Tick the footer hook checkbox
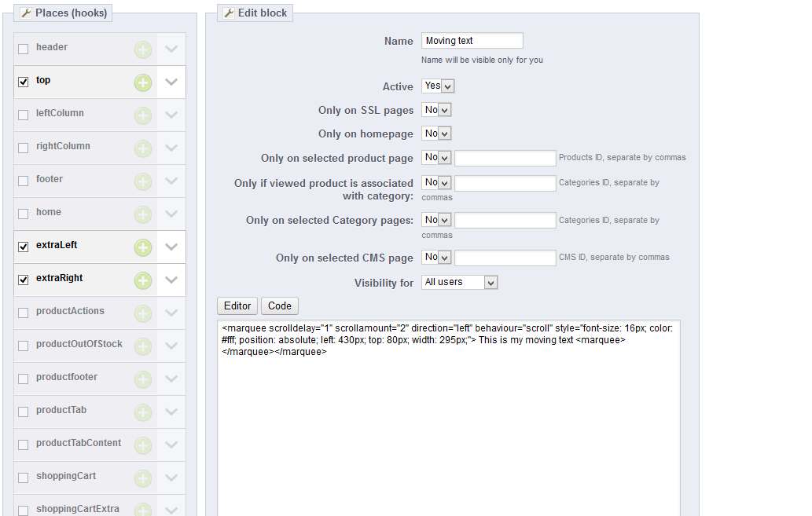The image size is (812, 516). tap(24, 181)
